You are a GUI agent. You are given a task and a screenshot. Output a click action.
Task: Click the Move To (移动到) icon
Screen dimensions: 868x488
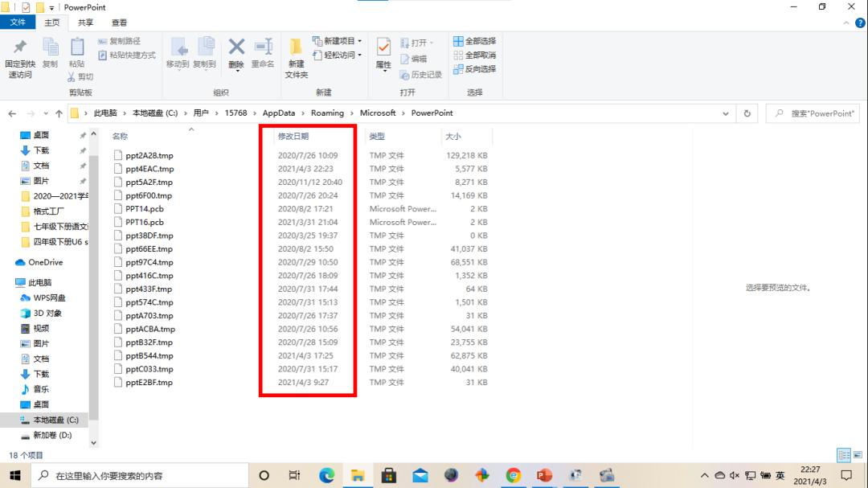[178, 48]
